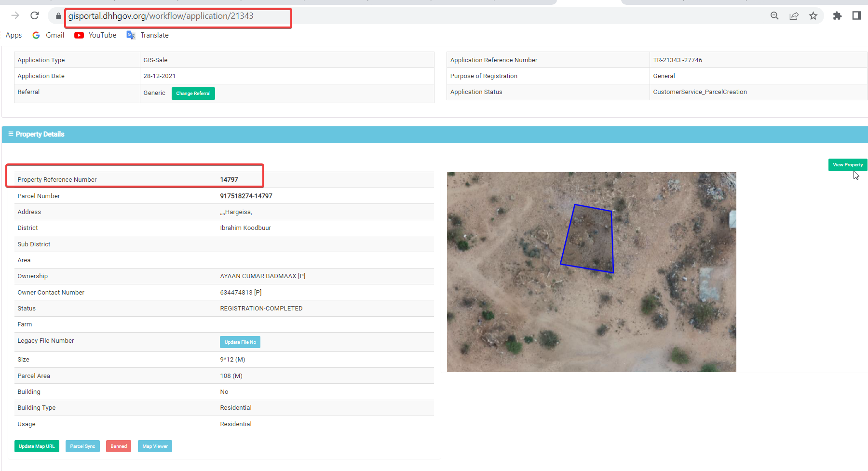Click the address value Hargeisa
The image size is (868, 471).
pos(236,212)
